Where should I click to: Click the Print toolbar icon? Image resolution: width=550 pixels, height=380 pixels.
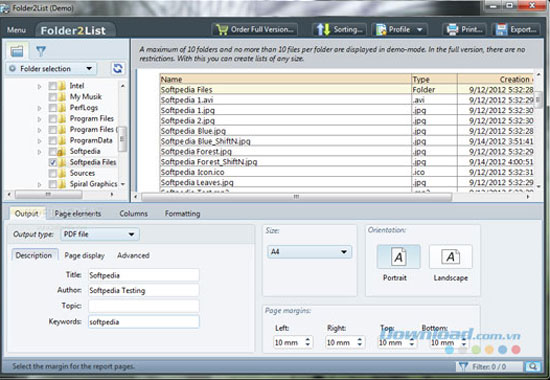[452, 30]
